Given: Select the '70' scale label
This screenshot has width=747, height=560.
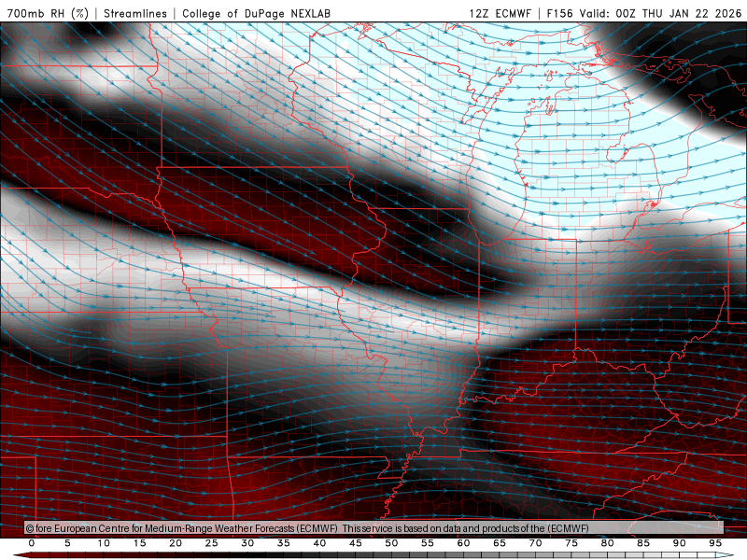Looking at the screenshot, I should pos(535,543).
